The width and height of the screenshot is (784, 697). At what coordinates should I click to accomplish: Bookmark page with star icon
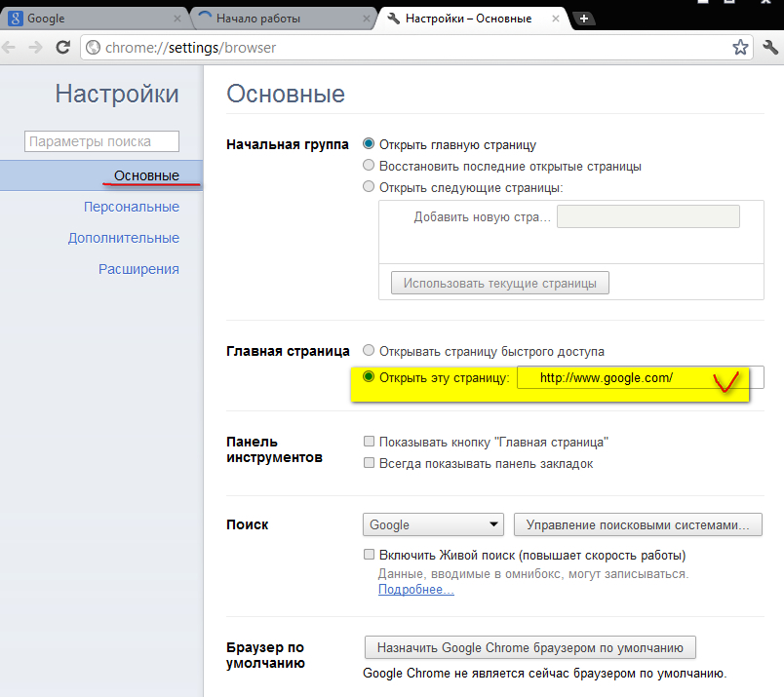[x=740, y=48]
